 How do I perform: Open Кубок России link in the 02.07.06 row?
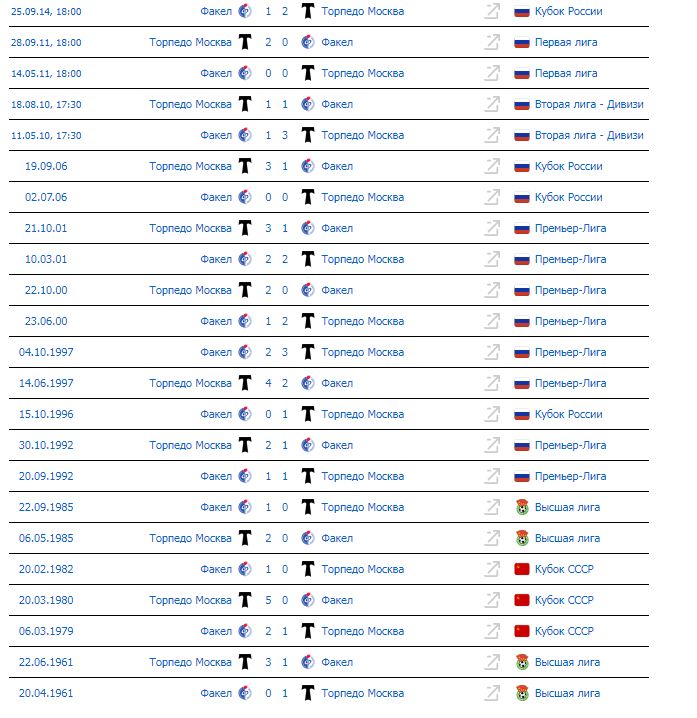click(569, 197)
